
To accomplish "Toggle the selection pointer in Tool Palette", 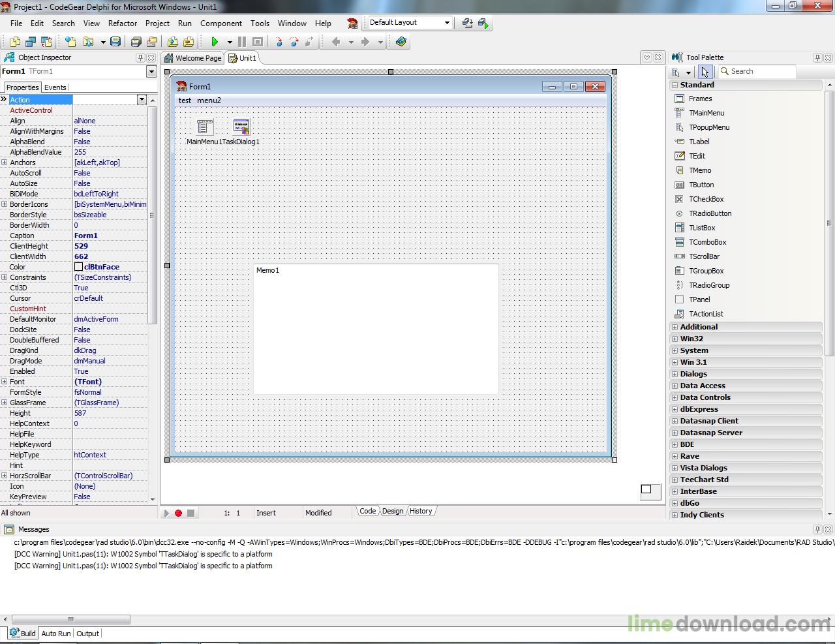I will 705,72.
